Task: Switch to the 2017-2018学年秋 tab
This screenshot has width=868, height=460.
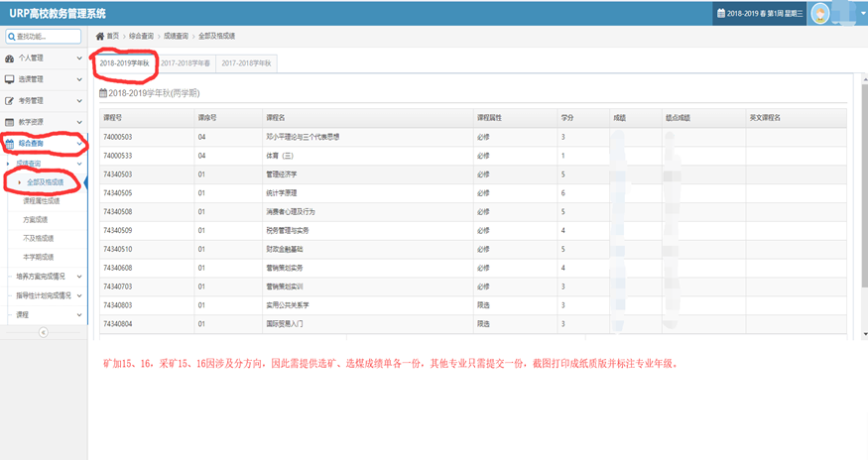Action: tap(246, 62)
